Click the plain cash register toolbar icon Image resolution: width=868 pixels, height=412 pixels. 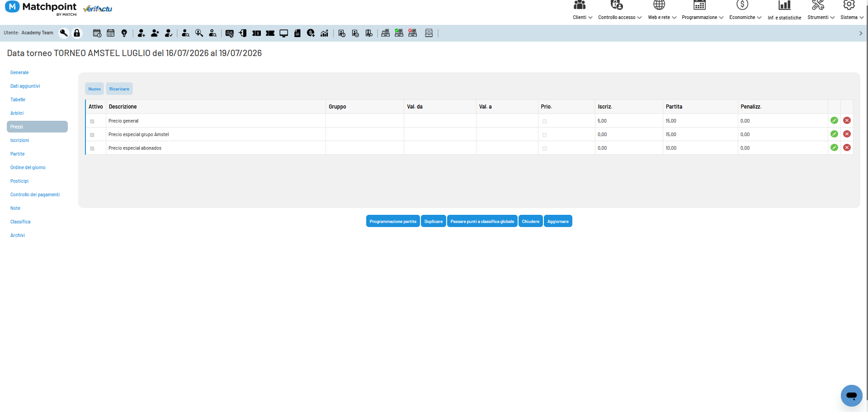tap(386, 33)
